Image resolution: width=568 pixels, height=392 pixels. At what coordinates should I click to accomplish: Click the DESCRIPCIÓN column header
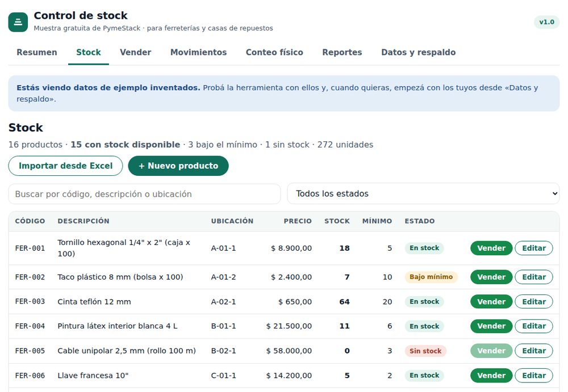(x=83, y=221)
